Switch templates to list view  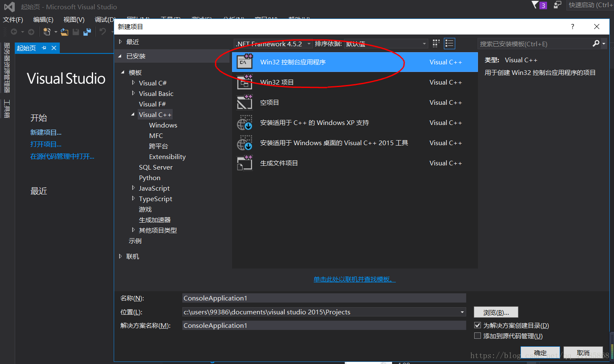pyautogui.click(x=449, y=43)
